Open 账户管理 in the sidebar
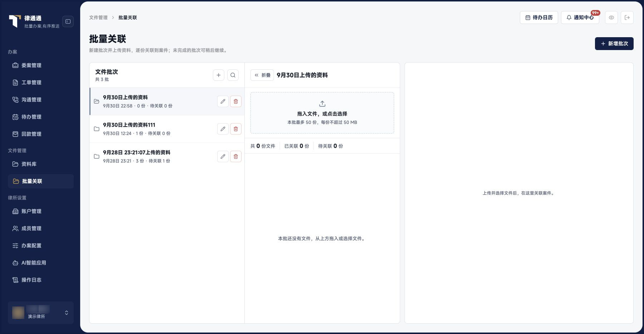Viewport: 644px width, 334px height. [41, 211]
